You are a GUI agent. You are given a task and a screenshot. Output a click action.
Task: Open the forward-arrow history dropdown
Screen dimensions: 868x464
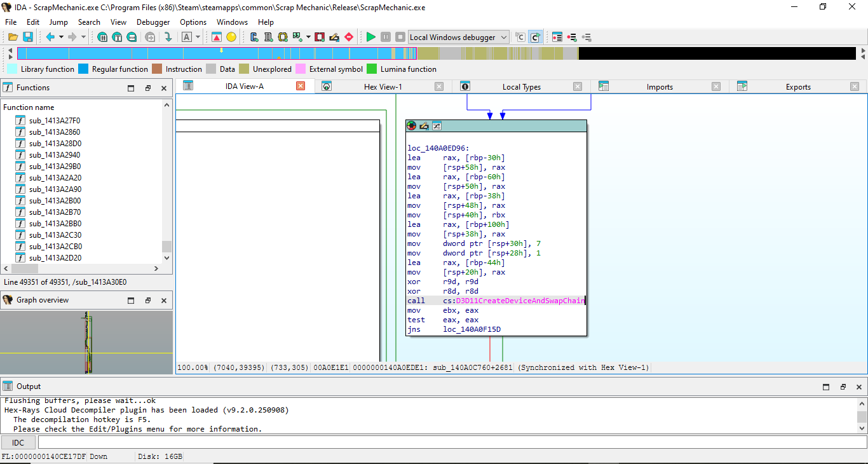(x=83, y=37)
